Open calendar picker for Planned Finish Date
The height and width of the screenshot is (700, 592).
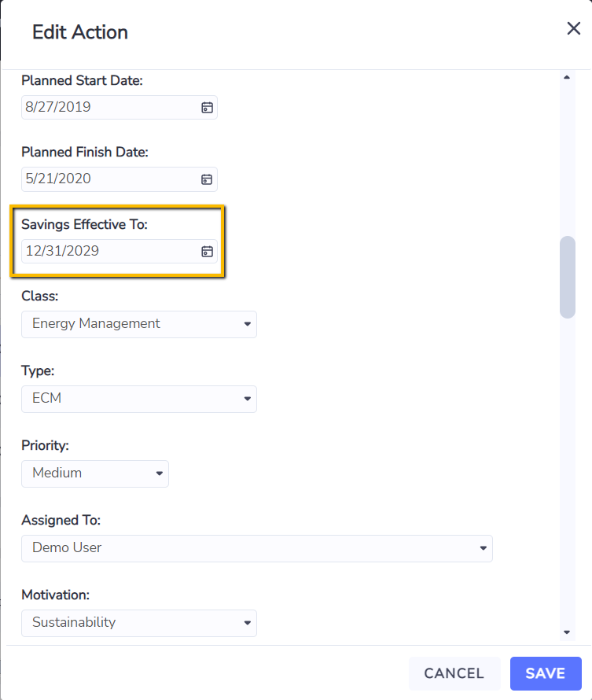coord(207,179)
